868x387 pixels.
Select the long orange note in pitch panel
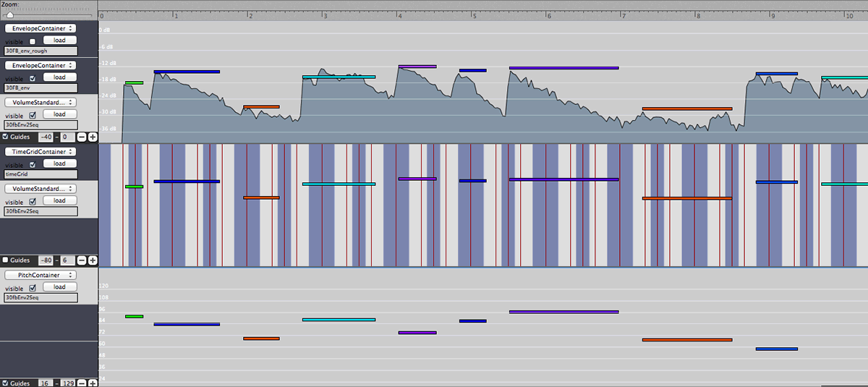[687, 339]
